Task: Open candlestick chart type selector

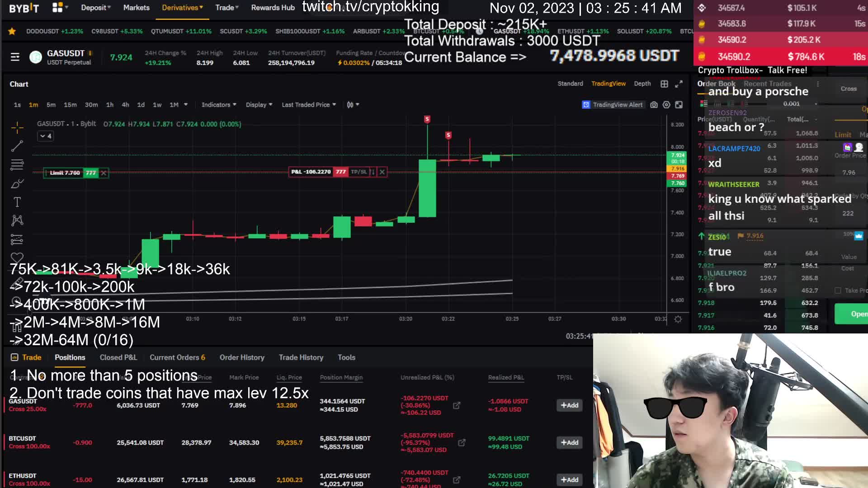Action: [353, 105]
